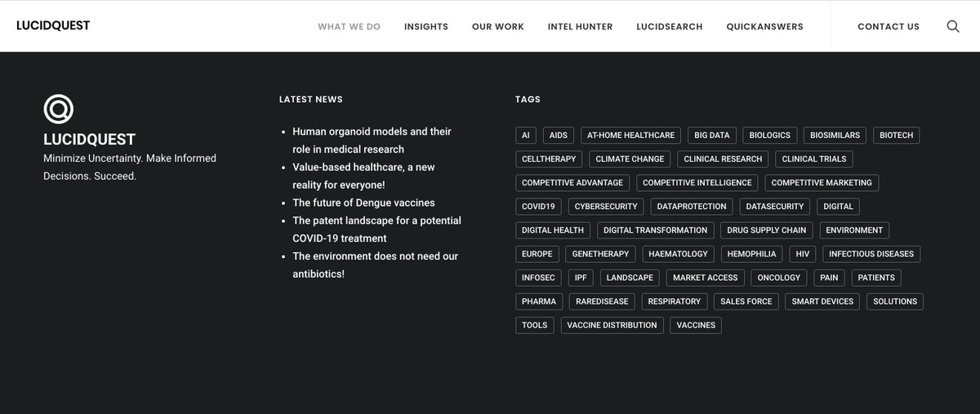Screen dimensions: 980x414
Task: Select the Sales Force tag
Action: coord(746,301)
